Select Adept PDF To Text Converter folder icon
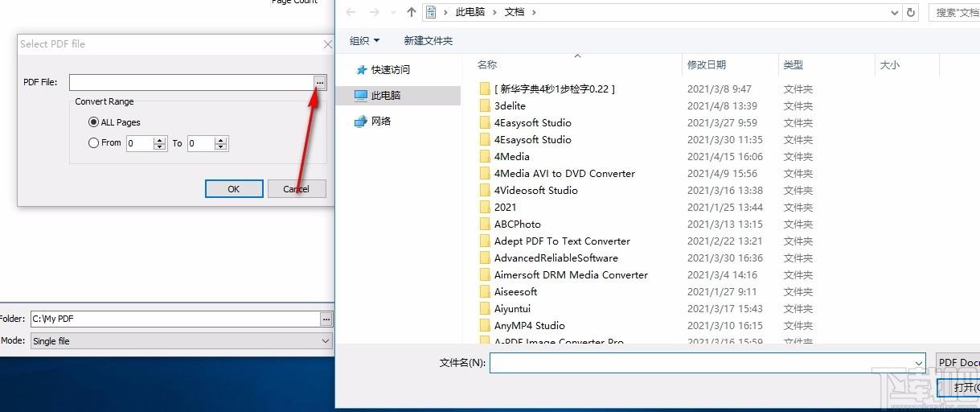Image resolution: width=980 pixels, height=412 pixels. 485,241
